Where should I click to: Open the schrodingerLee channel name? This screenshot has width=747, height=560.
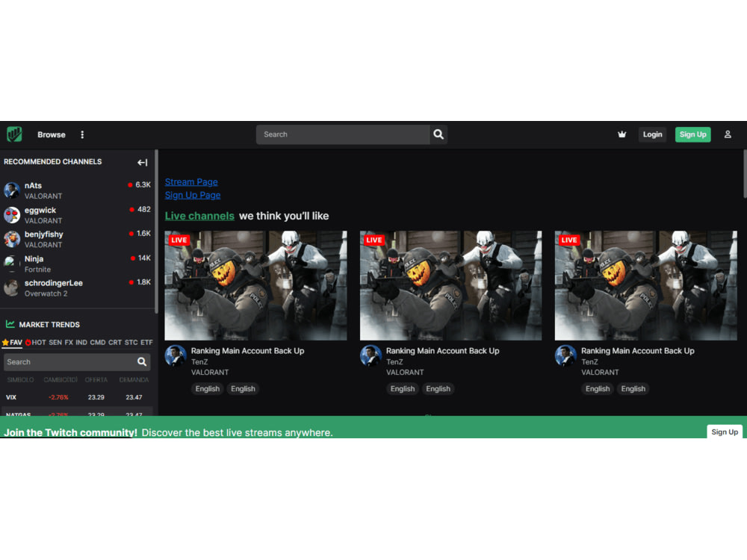tap(53, 283)
